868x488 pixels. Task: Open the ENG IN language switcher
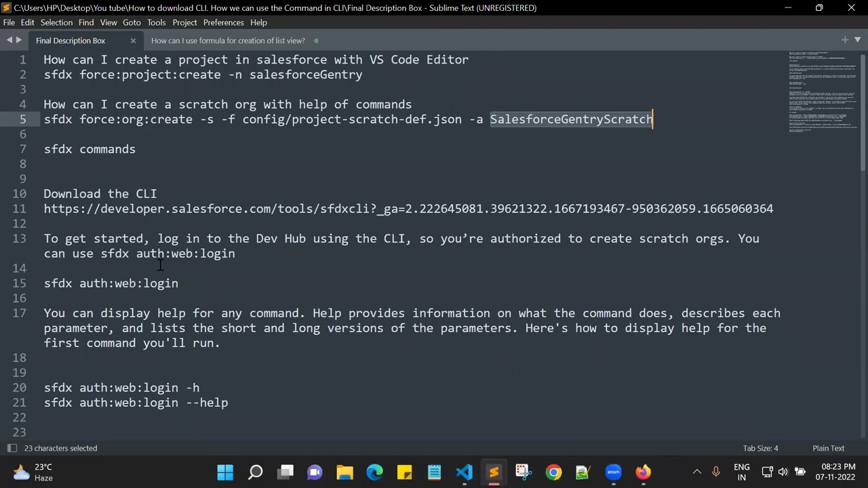click(742, 472)
